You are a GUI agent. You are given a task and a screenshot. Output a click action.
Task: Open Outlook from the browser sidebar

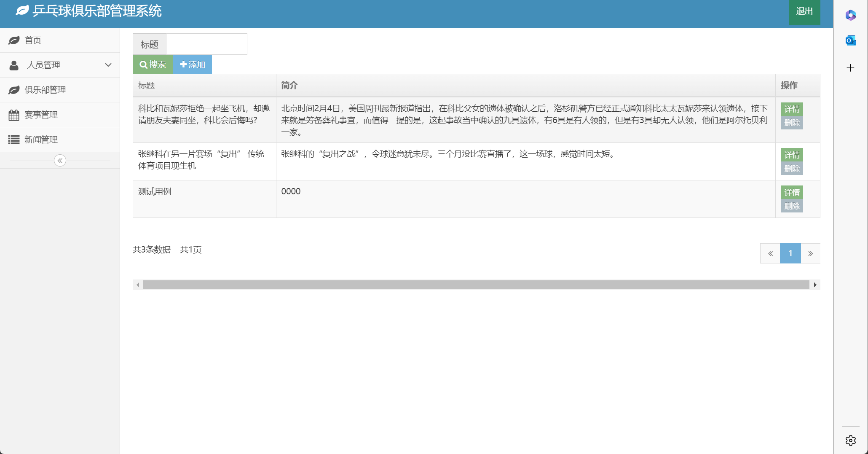[x=850, y=40]
